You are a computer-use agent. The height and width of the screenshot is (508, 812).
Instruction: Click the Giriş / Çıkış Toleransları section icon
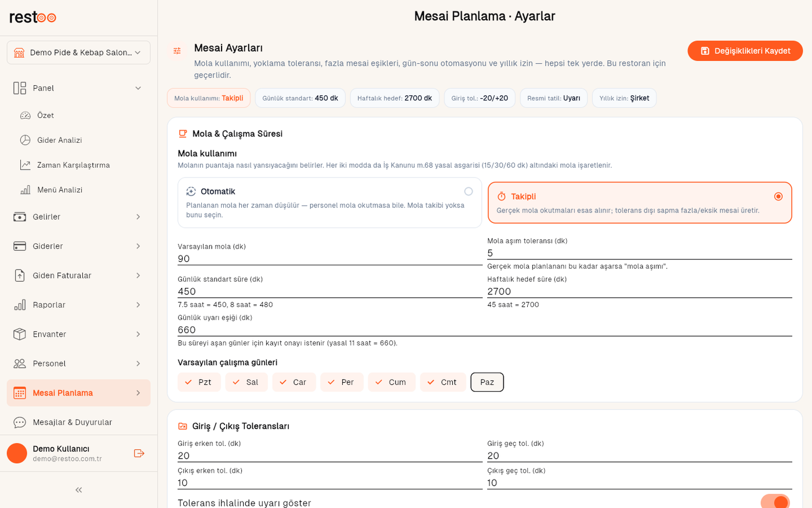(183, 426)
